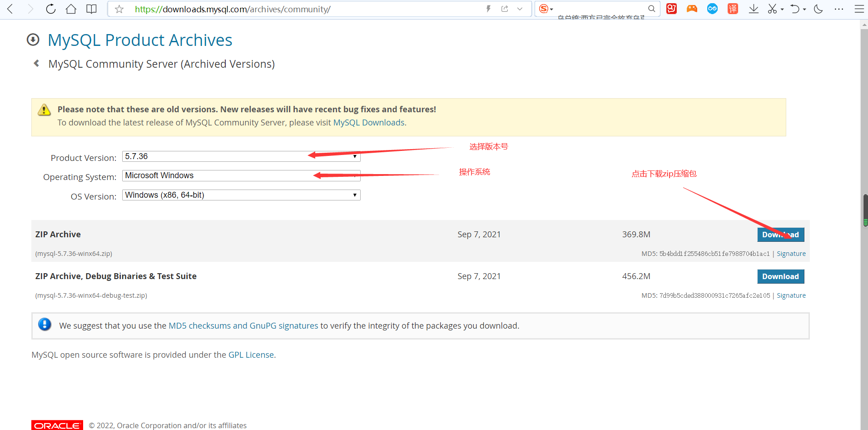Viewport: 868px width, 430px height.
Task: Open the browser home page icon
Action: tap(71, 9)
